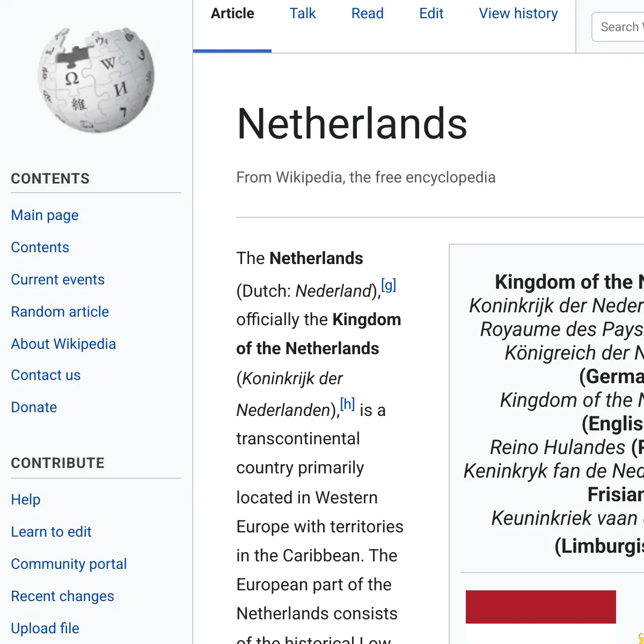Load a Random article
Viewport: 644px width, 644px height.
[x=60, y=312]
